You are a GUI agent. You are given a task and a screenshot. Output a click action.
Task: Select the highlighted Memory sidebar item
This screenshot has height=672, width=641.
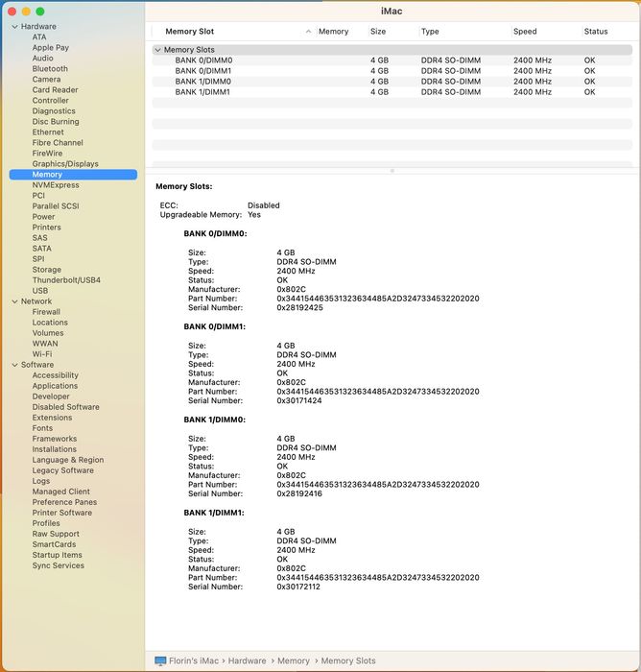[73, 175]
